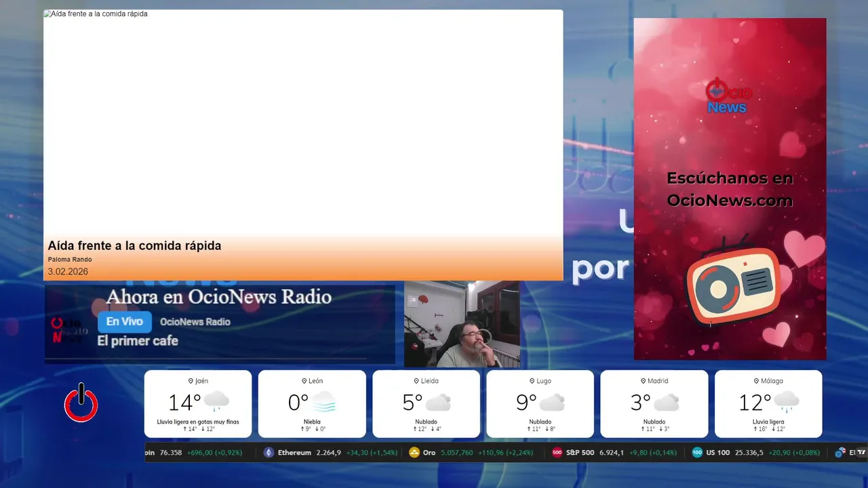Click the flag icon at ticker end

tap(840, 452)
